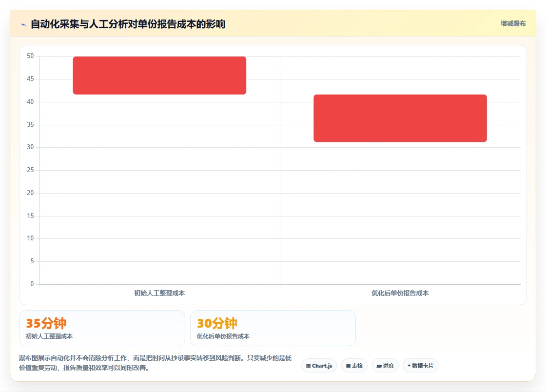546x392 pixels.
Task: Click the red bar for 初始人工整理成本
Action: (159, 75)
